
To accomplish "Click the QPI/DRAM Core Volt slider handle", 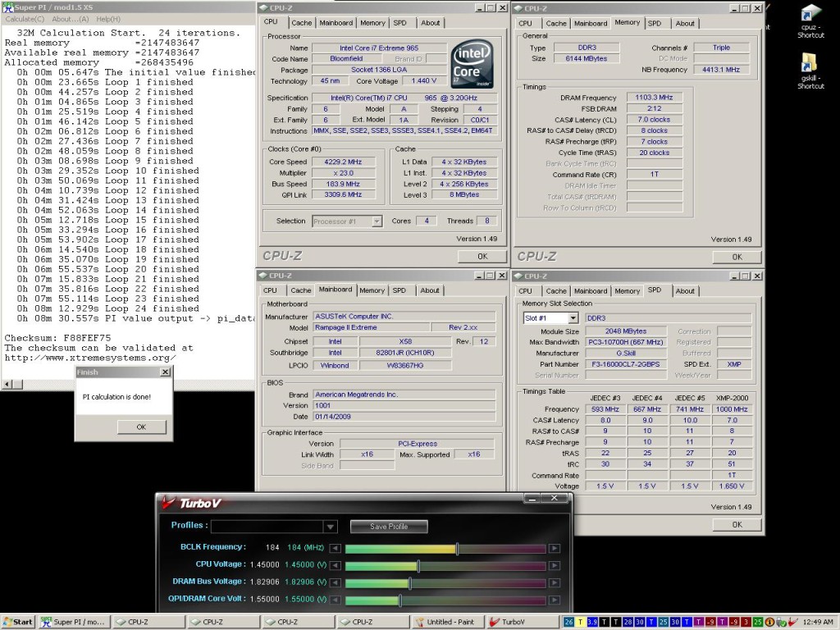I will tap(400, 600).
